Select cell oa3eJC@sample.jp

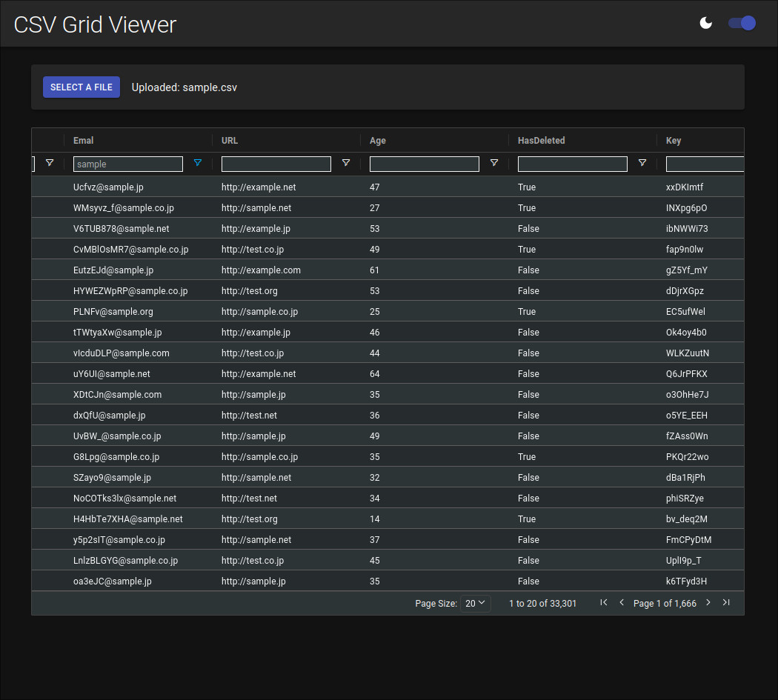pyautogui.click(x=112, y=581)
